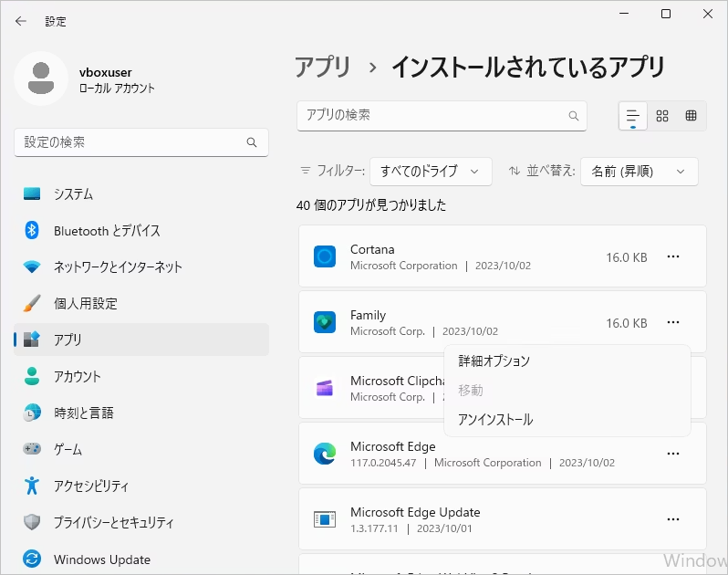Maximize the Settings window

click(x=666, y=14)
